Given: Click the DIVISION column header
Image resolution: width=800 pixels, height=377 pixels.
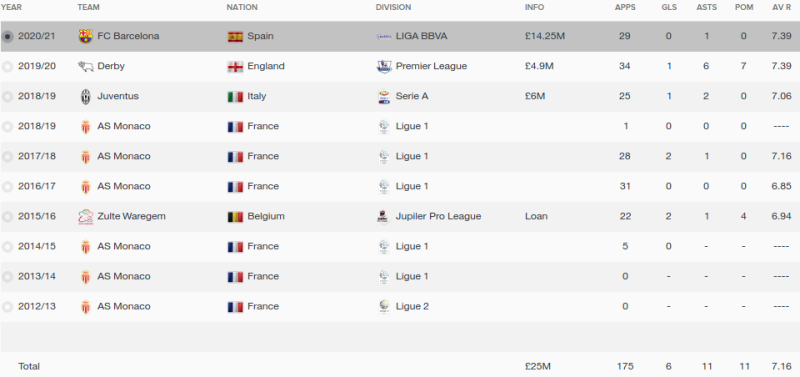Looking at the screenshot, I should (x=393, y=7).
